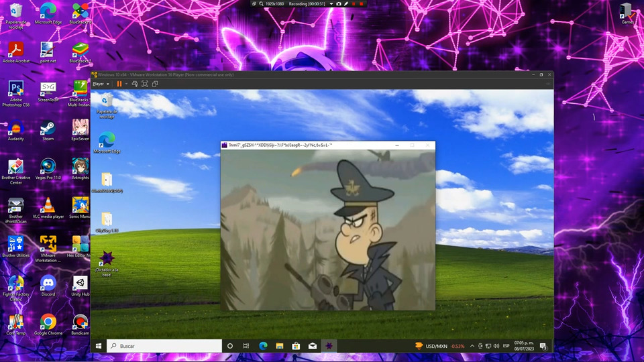Enter full screen mode in VMware toolbar
This screenshot has height=362, width=644.
click(x=145, y=84)
